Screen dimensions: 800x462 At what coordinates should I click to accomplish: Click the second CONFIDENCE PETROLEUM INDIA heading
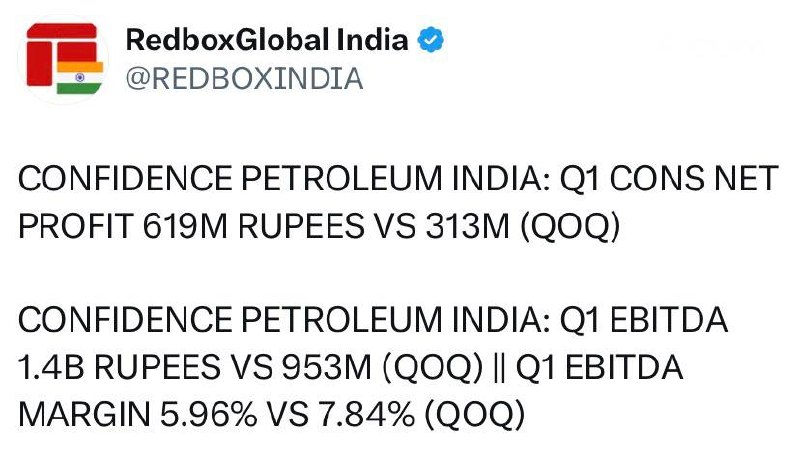(284, 320)
